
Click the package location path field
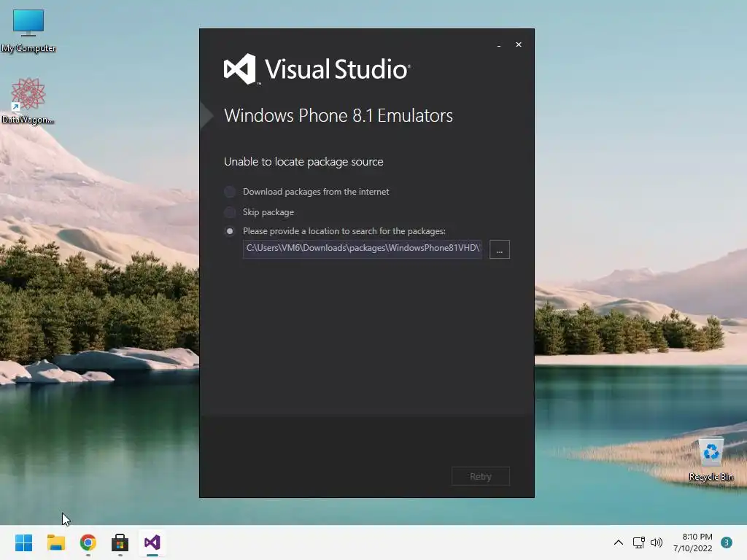pos(362,249)
